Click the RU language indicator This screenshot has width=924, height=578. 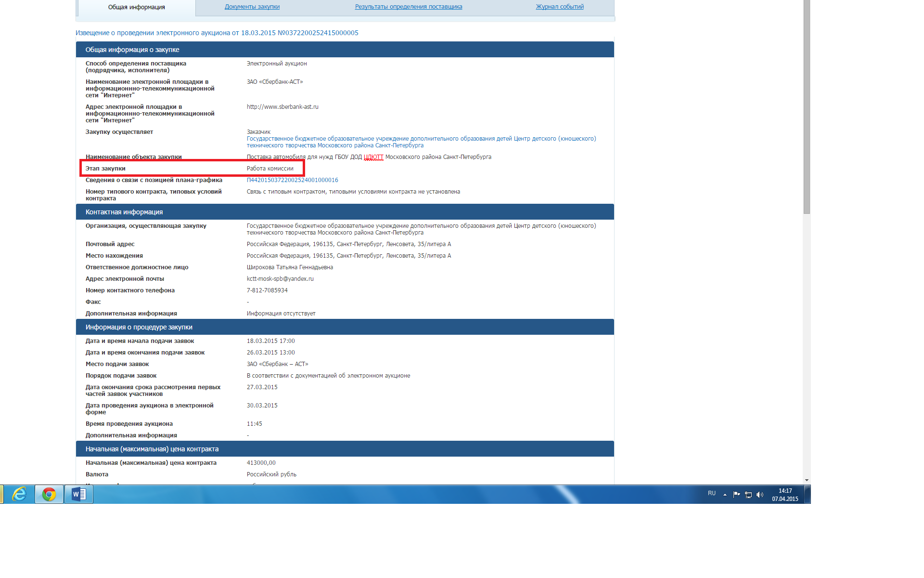pos(712,493)
